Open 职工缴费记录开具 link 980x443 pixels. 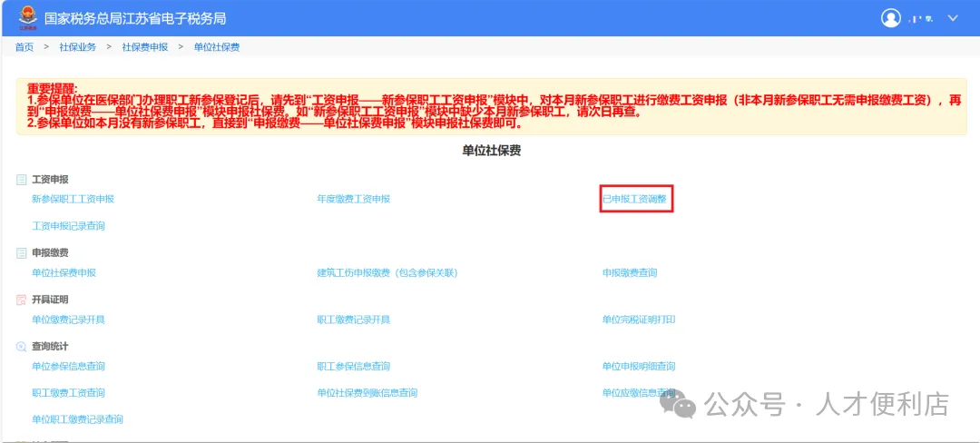coord(354,320)
